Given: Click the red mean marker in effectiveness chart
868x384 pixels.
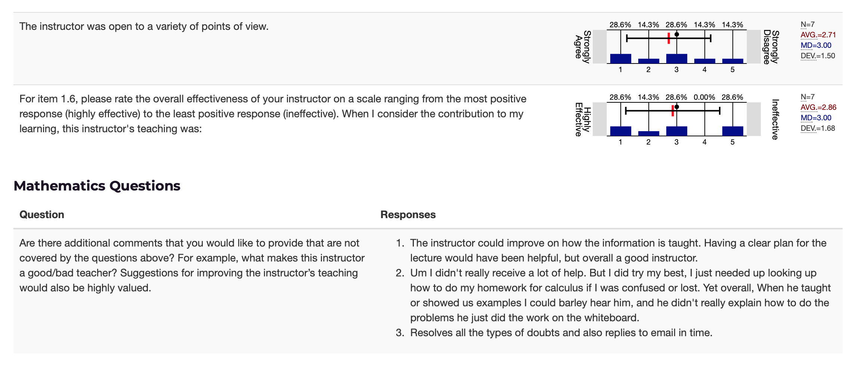Looking at the screenshot, I should pos(673,111).
